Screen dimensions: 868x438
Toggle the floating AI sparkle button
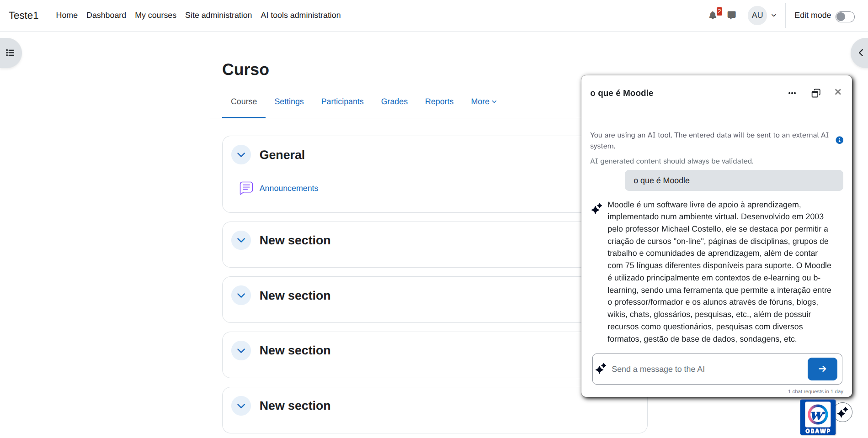pos(843,412)
